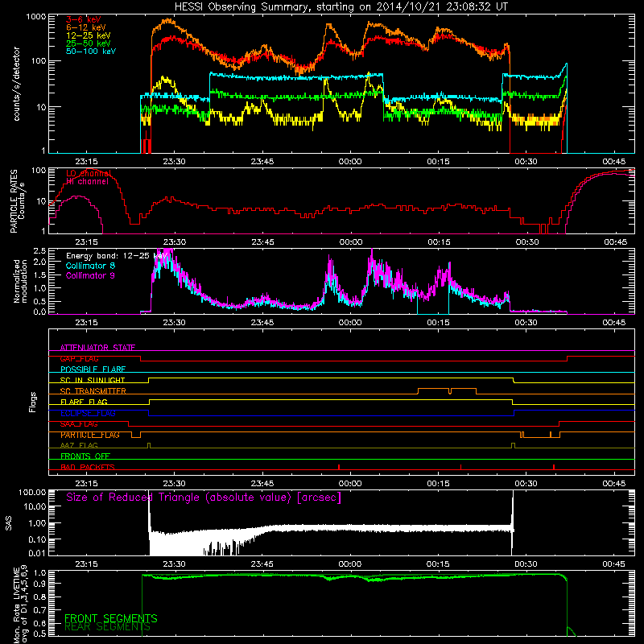Click the LO channel legend label
Viewport: 644px width, 644px height.
pos(89,174)
